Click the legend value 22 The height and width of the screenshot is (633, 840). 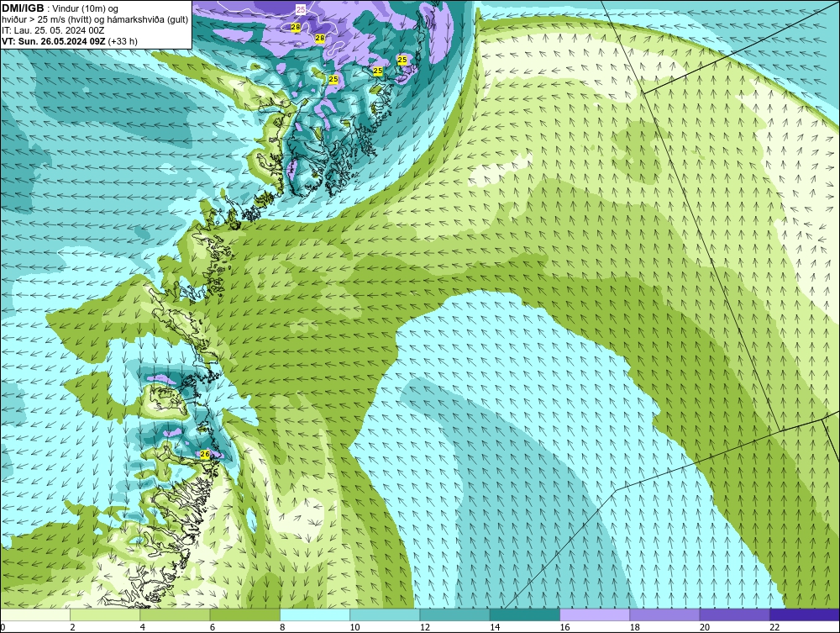pos(774,628)
